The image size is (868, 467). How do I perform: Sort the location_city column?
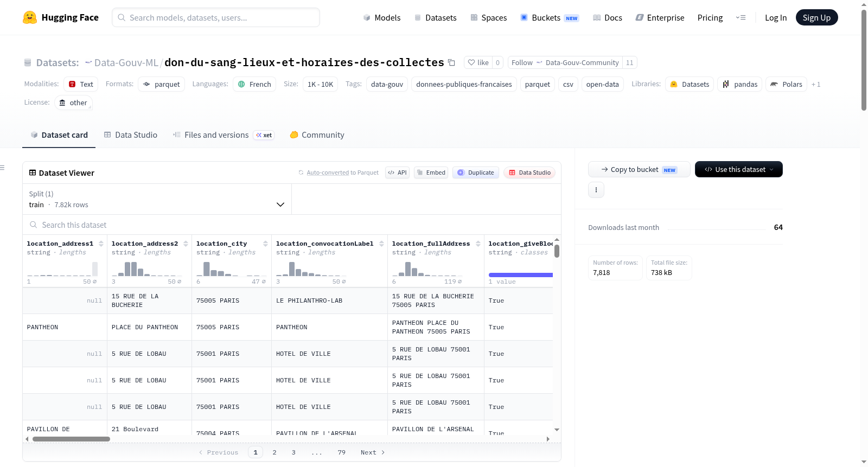265,244
